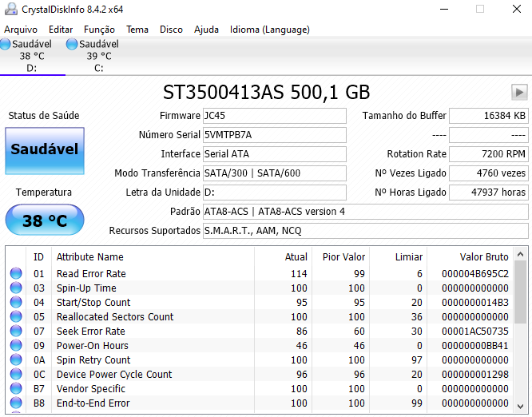Select the Seek Error Rate row name
The width and height of the screenshot is (532, 417).
pos(90,332)
